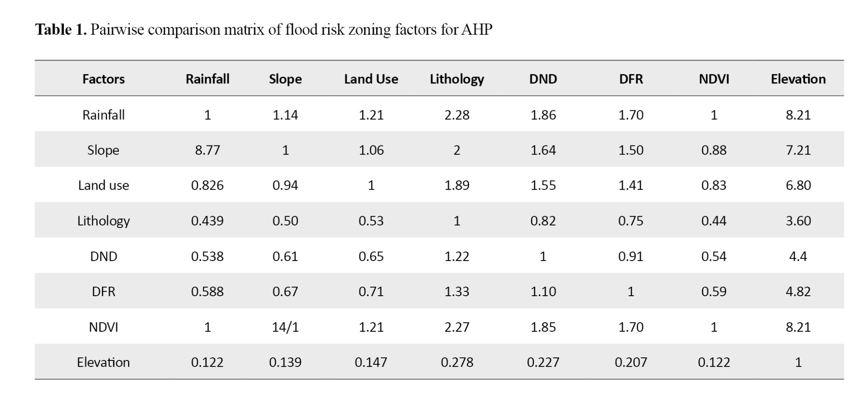Click the 1.89 cell in Land use row
This screenshot has height=393, width=868.
pyautogui.click(x=457, y=185)
